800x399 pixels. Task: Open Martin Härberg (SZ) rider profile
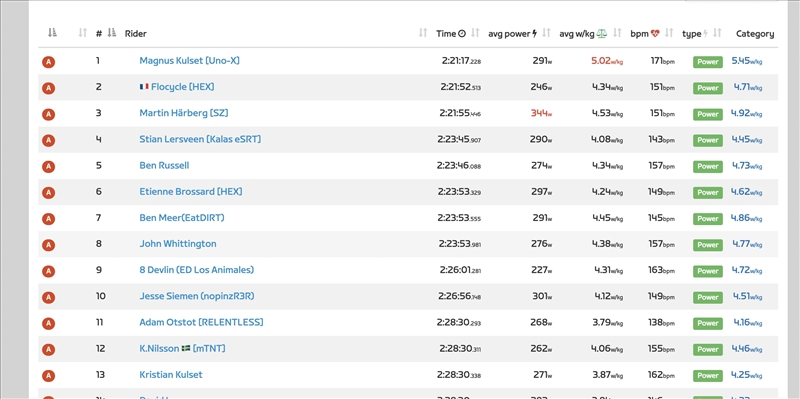coord(184,113)
